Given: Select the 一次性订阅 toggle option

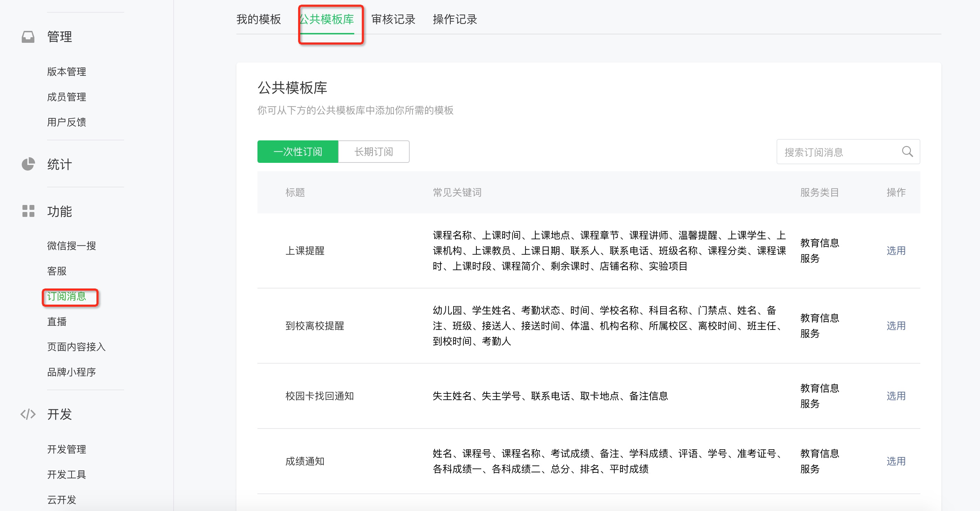Looking at the screenshot, I should click(297, 152).
